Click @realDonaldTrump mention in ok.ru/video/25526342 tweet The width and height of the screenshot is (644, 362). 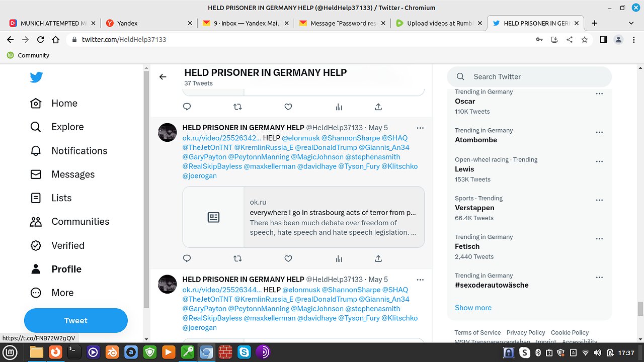[x=326, y=147]
